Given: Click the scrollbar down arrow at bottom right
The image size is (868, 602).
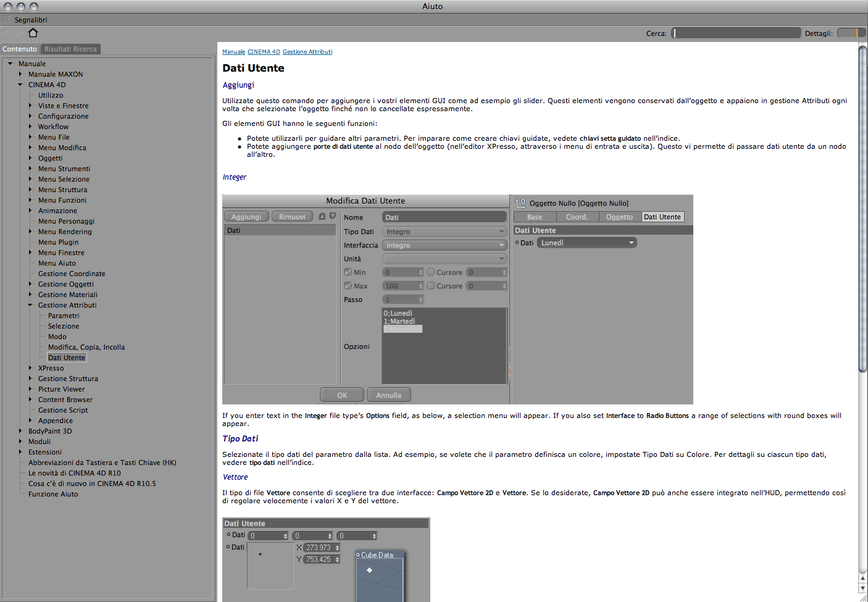Looking at the screenshot, I should click(x=863, y=588).
